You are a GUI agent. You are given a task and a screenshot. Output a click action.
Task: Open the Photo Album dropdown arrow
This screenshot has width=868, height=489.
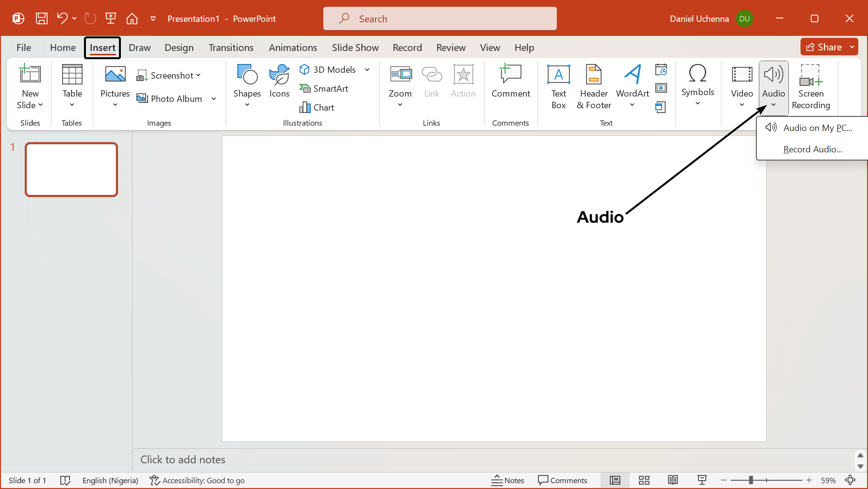214,99
